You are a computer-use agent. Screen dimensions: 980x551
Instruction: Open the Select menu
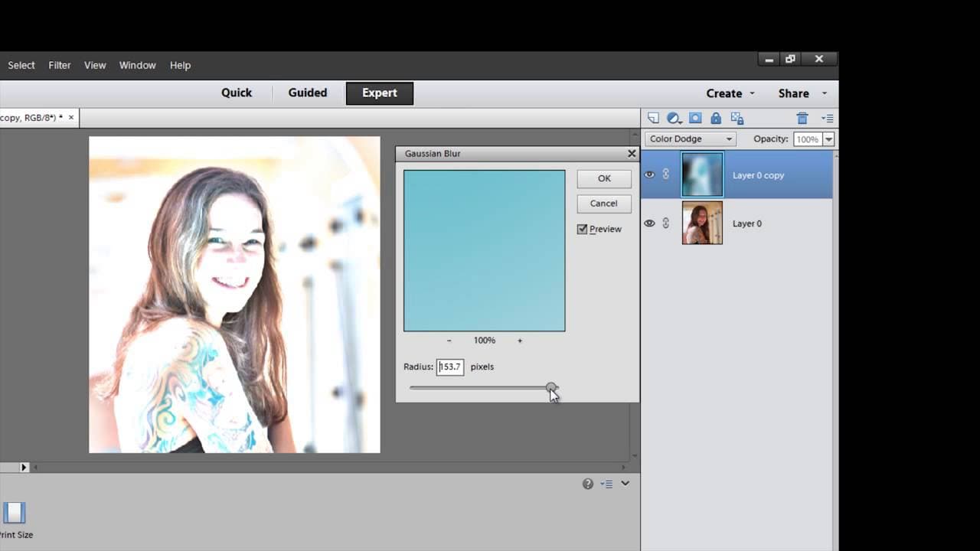tap(21, 65)
